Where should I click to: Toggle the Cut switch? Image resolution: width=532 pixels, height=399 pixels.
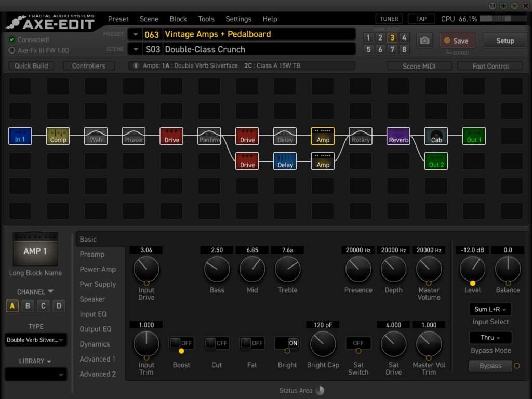(217, 343)
